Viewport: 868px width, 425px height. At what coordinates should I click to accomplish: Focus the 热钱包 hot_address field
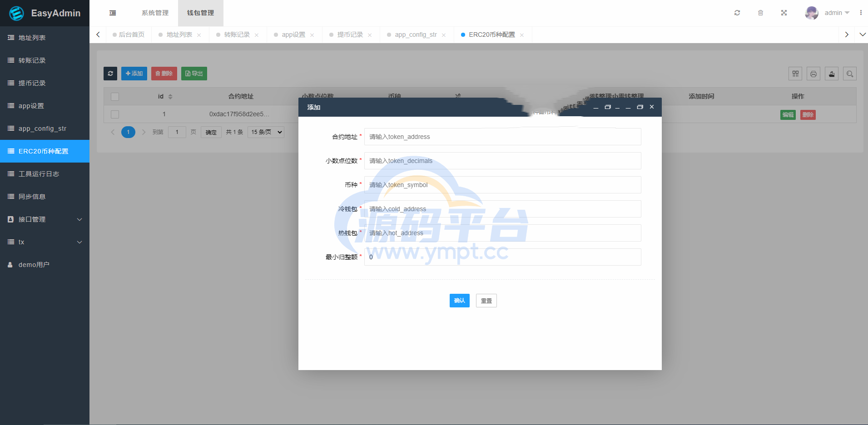point(503,233)
